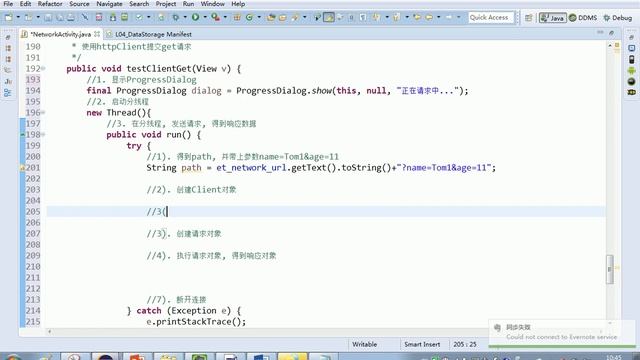The height and width of the screenshot is (360, 640).
Task: Click the Search flashlight toolbar icon
Action: 295,17
